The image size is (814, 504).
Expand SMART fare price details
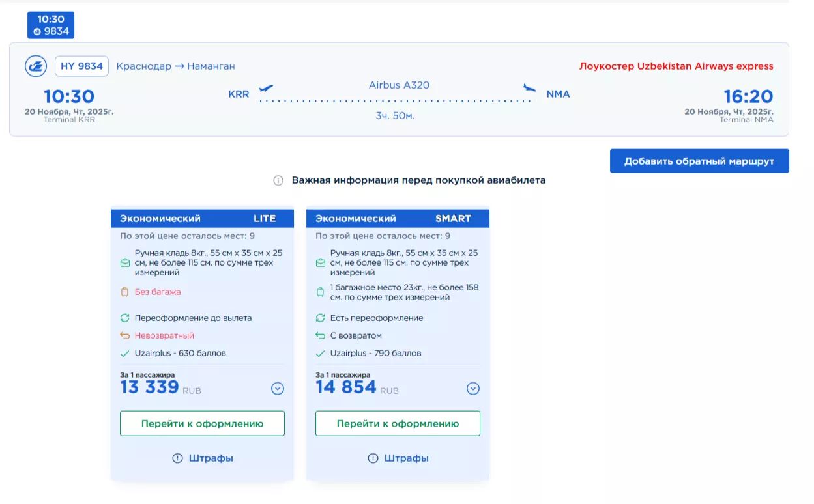pos(473,389)
